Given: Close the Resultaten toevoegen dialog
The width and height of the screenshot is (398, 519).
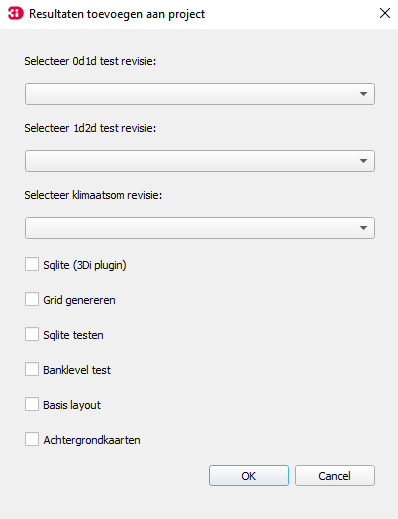Looking at the screenshot, I should click(x=385, y=13).
